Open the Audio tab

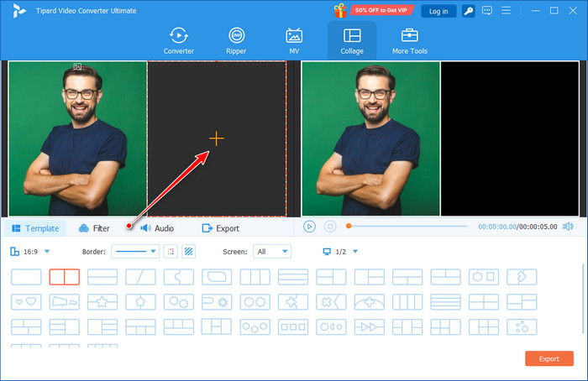157,228
